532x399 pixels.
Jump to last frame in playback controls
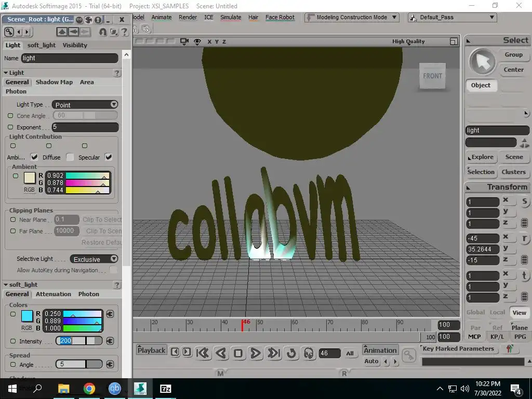coord(273,353)
